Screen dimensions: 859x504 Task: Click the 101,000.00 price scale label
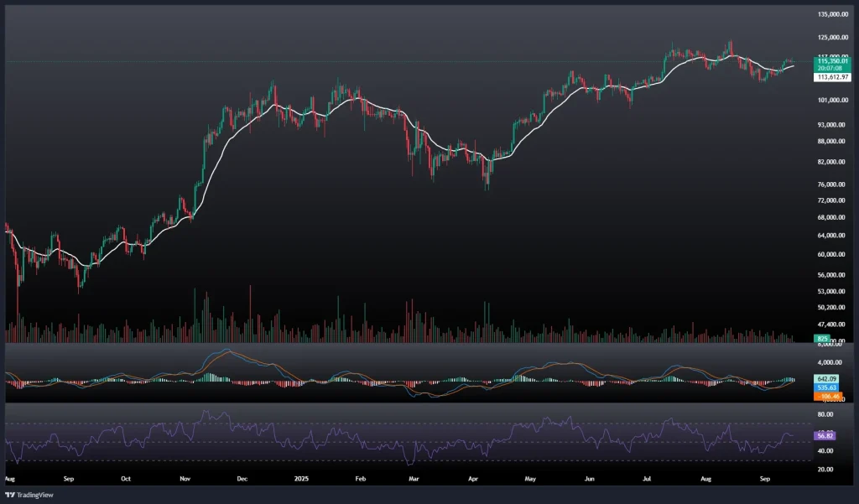(834, 101)
